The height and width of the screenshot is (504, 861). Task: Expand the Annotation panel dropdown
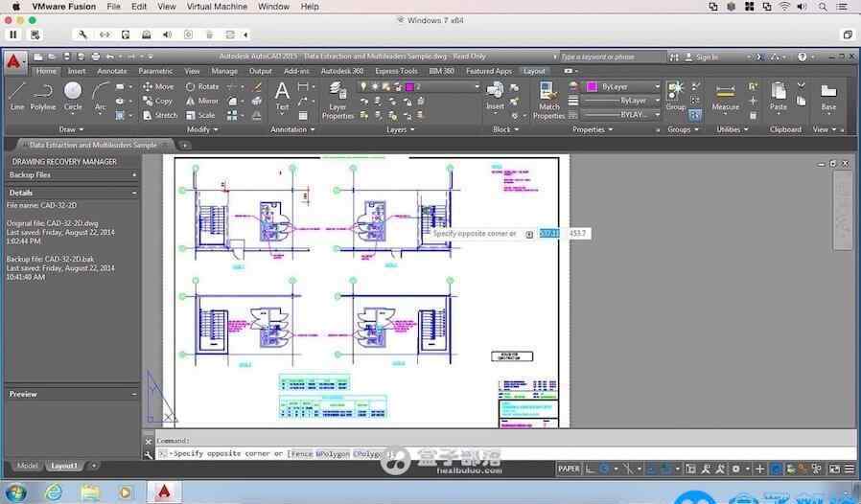[x=292, y=129]
